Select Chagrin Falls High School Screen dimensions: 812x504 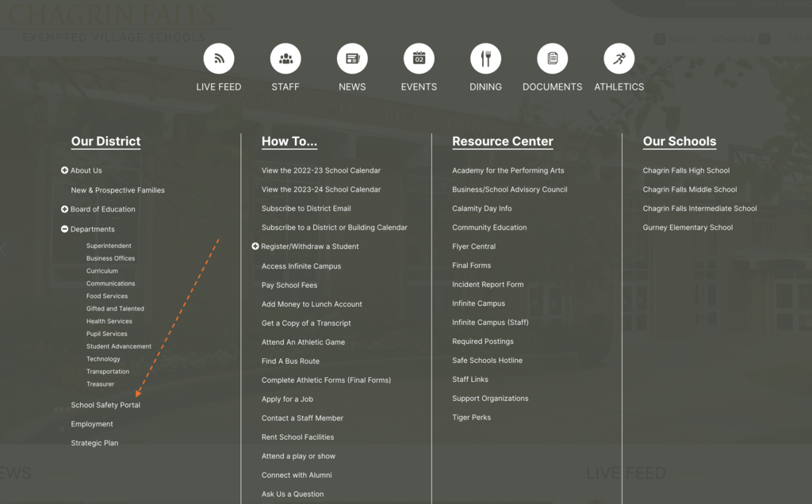(x=686, y=170)
